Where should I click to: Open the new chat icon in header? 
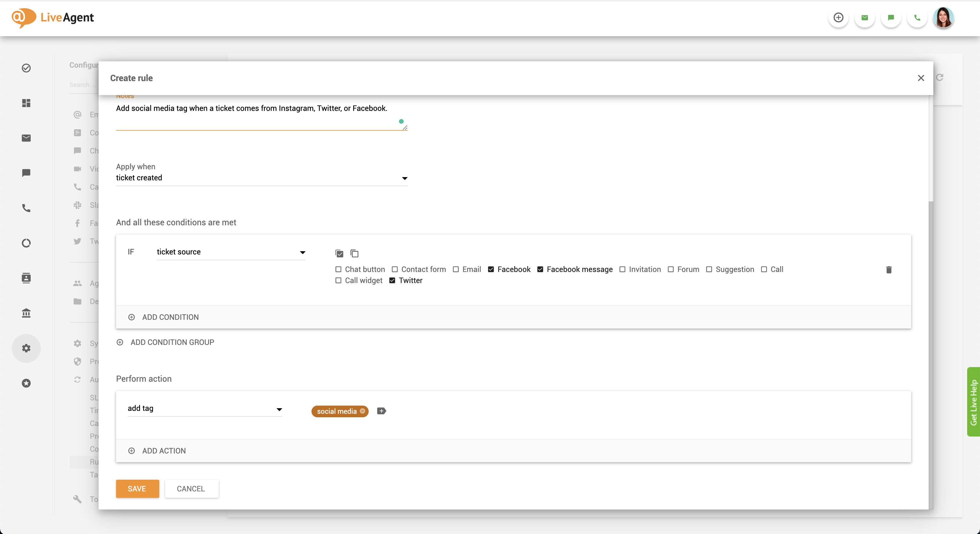pyautogui.click(x=891, y=18)
